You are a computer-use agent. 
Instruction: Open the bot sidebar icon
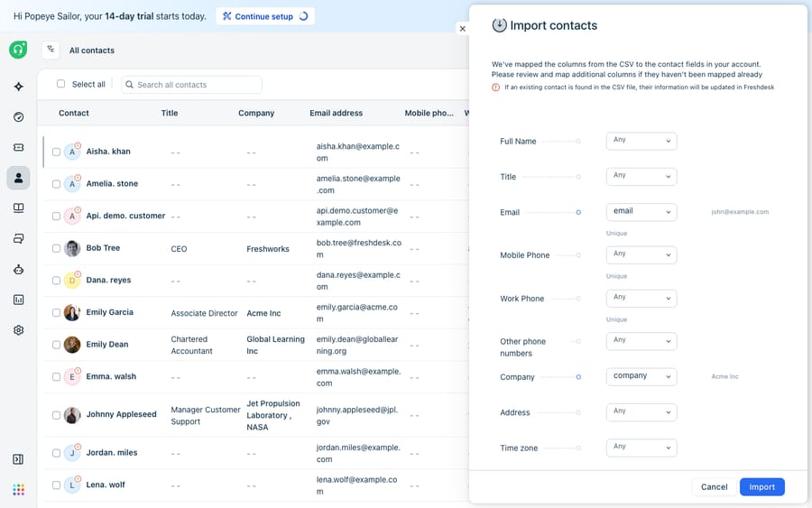click(19, 269)
